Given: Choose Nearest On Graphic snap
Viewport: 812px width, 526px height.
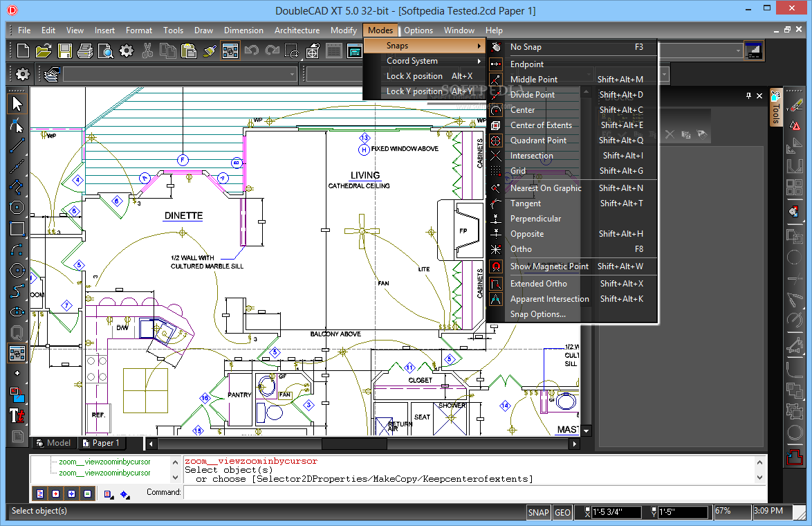Looking at the screenshot, I should [573, 188].
